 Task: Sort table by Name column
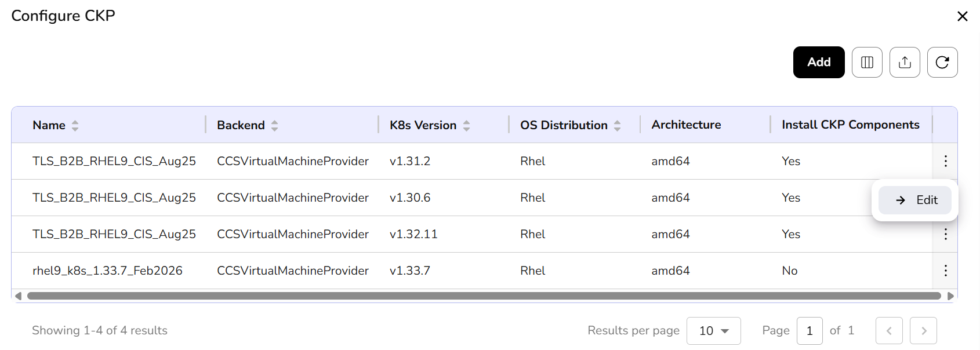tap(75, 125)
